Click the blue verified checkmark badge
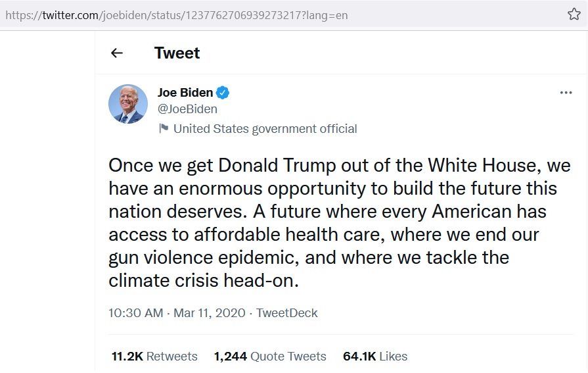 pos(223,93)
